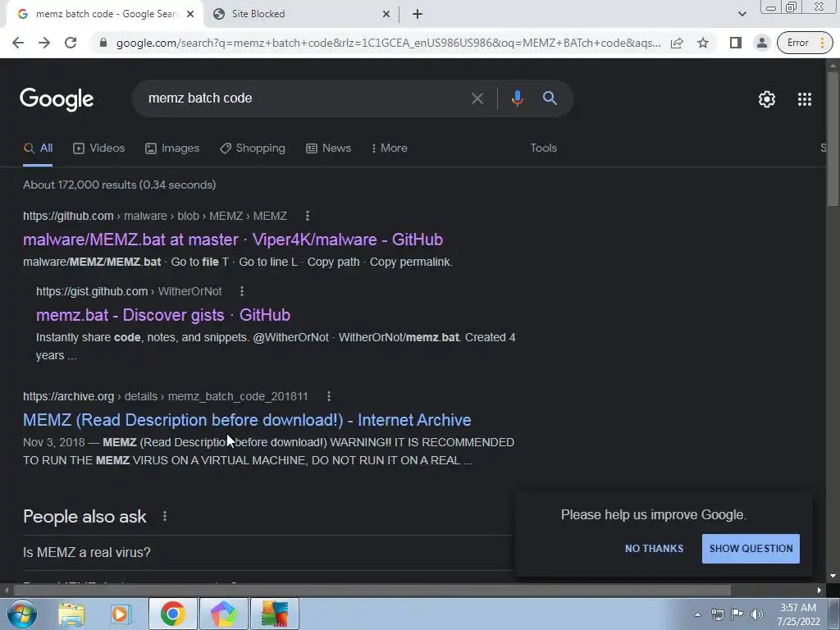The width and height of the screenshot is (840, 630).
Task: Open the browser side panel
Action: (736, 43)
